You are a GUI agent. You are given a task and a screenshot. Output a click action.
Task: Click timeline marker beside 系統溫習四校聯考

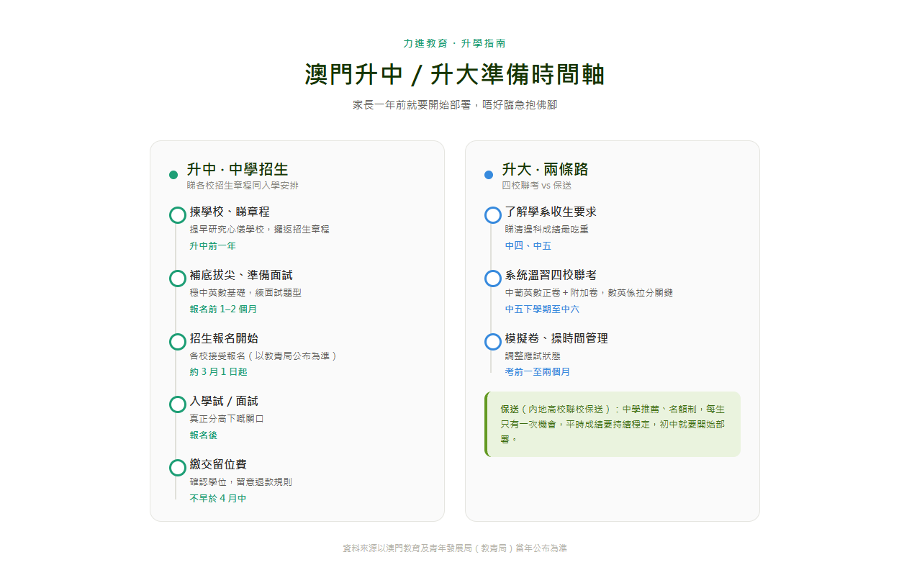point(493,279)
